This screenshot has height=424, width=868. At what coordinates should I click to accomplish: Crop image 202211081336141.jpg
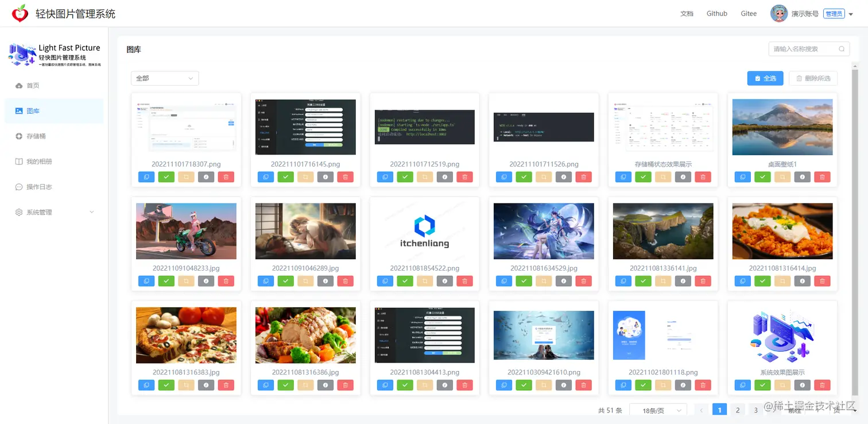pos(663,281)
